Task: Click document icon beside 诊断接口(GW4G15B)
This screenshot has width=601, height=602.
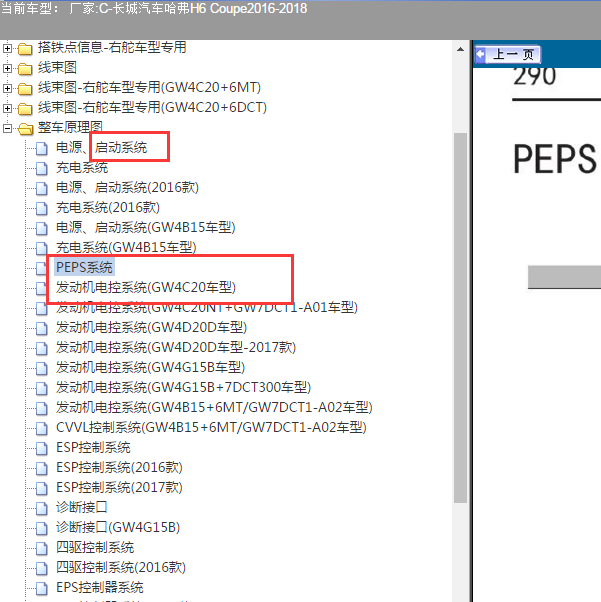Action: 41,528
